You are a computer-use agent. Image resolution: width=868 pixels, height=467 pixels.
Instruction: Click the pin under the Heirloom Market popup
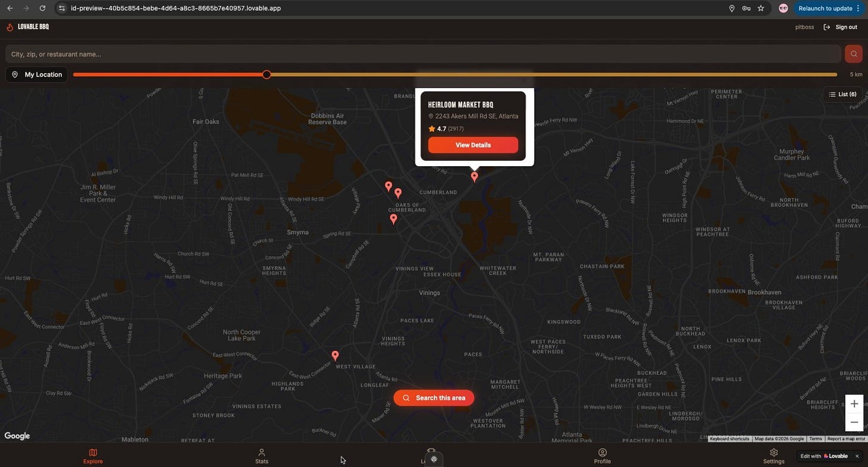pos(475,177)
